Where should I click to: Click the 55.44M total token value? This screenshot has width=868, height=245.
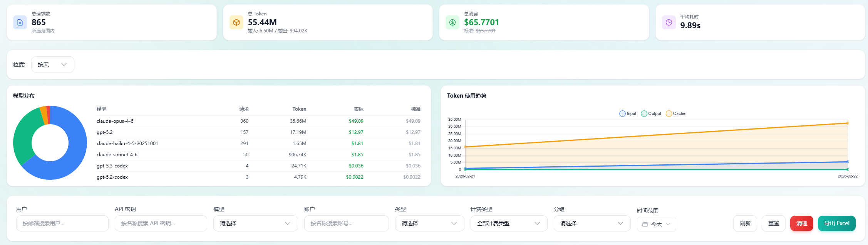(x=262, y=22)
